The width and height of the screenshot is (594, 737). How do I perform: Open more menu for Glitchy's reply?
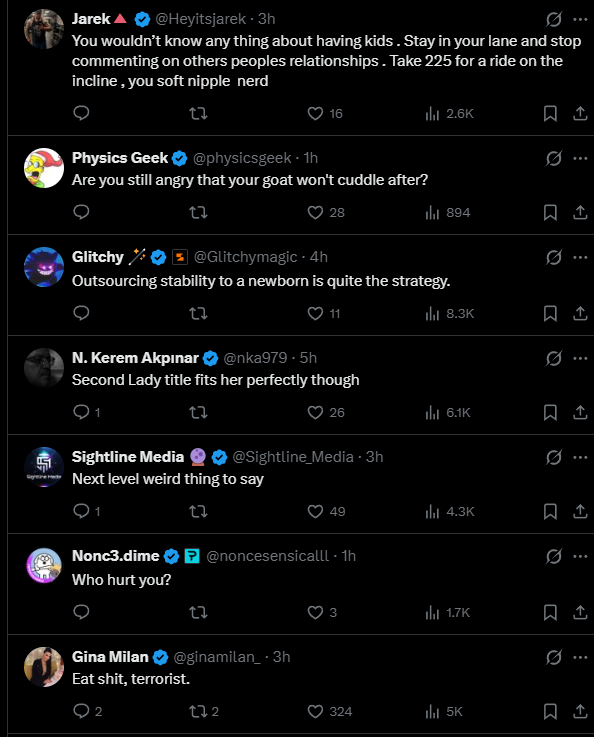(x=580, y=257)
